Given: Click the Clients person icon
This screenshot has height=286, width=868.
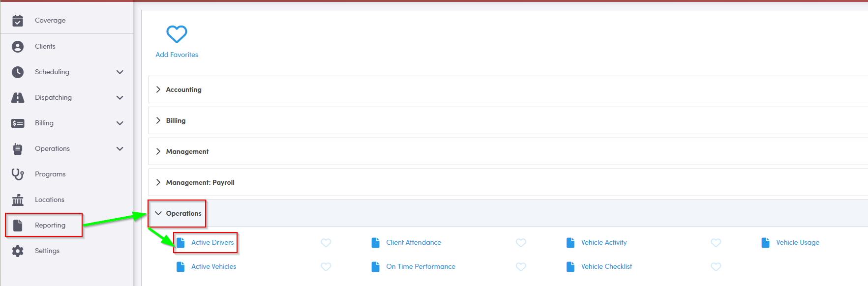Looking at the screenshot, I should click(x=18, y=47).
